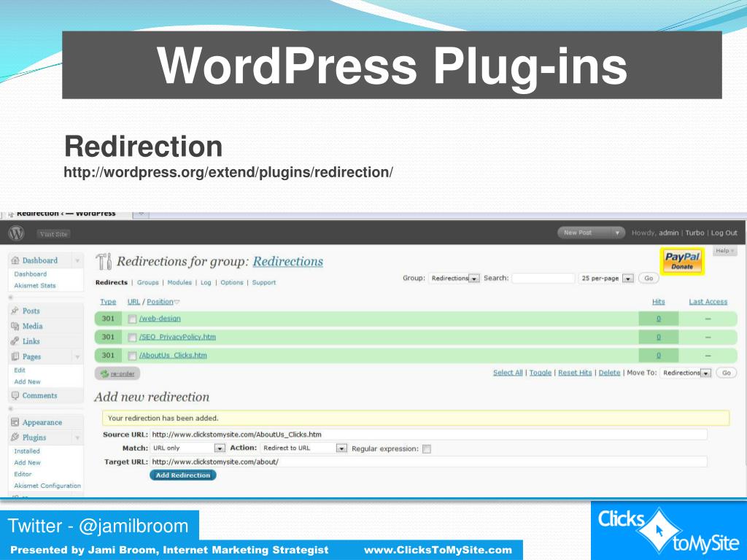Open the Help dropdown tab
747x560 pixels.
[x=724, y=251]
